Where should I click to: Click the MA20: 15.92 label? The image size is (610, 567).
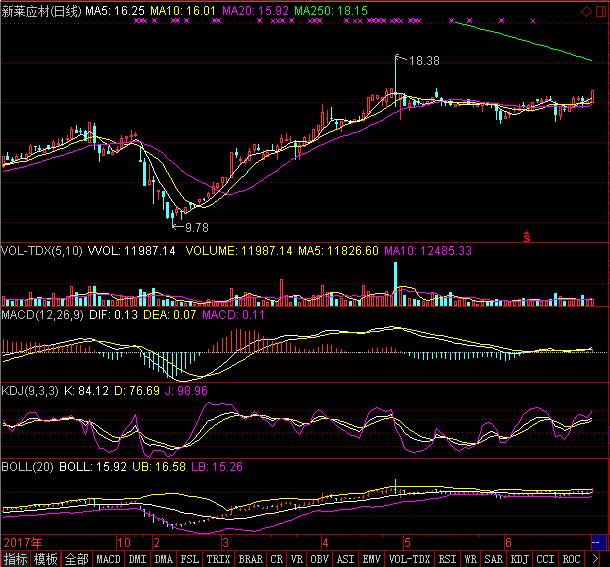pos(256,11)
